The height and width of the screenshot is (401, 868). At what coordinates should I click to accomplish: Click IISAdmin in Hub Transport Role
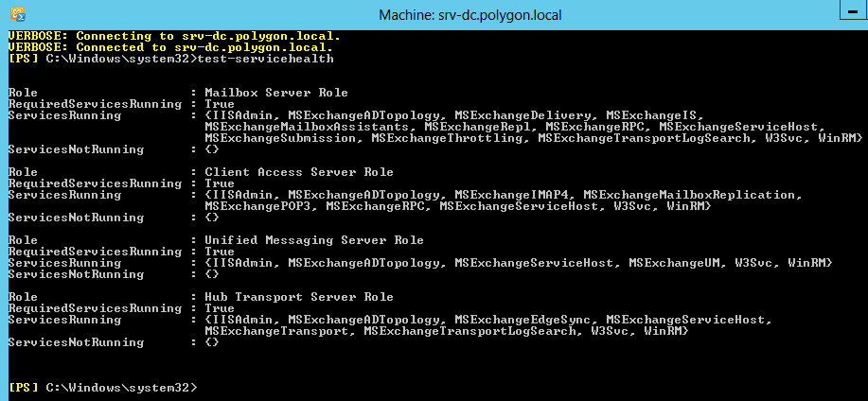pyautogui.click(x=242, y=320)
